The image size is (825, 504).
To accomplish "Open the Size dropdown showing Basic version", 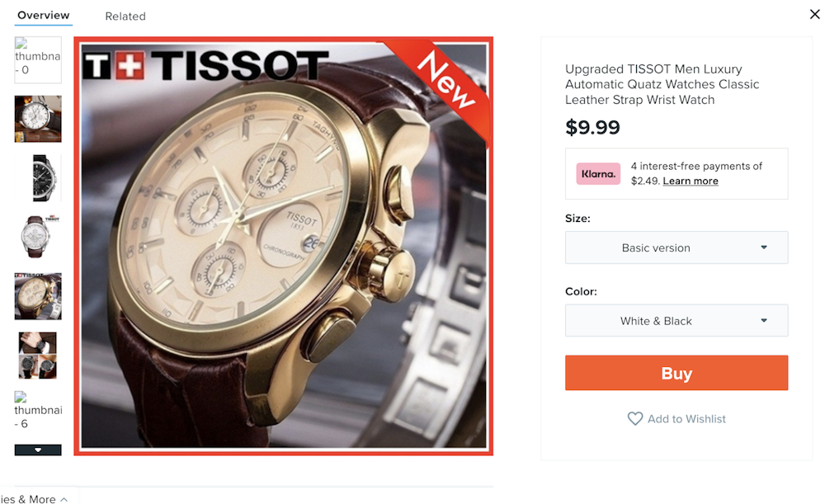I will 676,247.
